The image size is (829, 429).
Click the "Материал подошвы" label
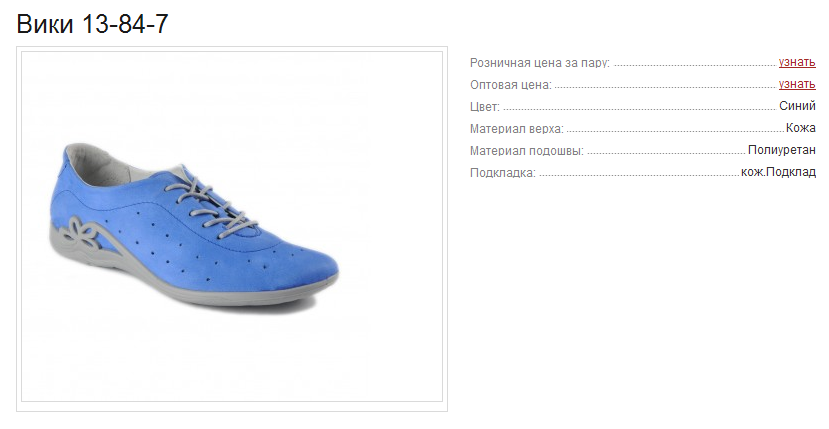click(527, 151)
